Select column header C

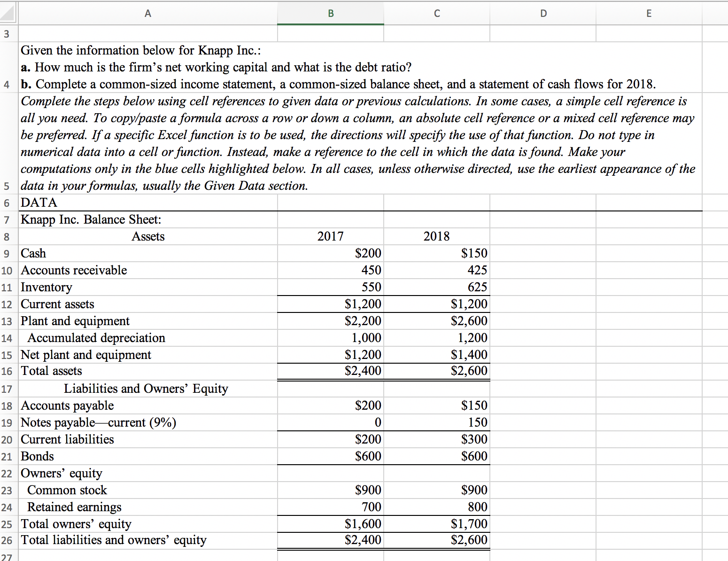[x=436, y=13]
